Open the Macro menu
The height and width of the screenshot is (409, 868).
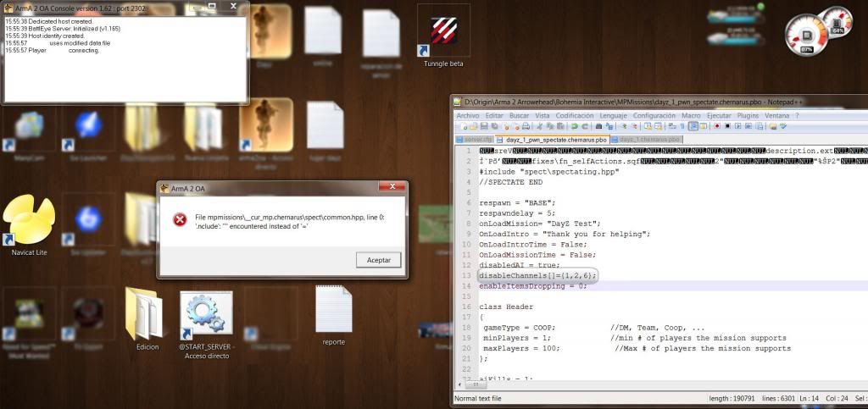[691, 115]
